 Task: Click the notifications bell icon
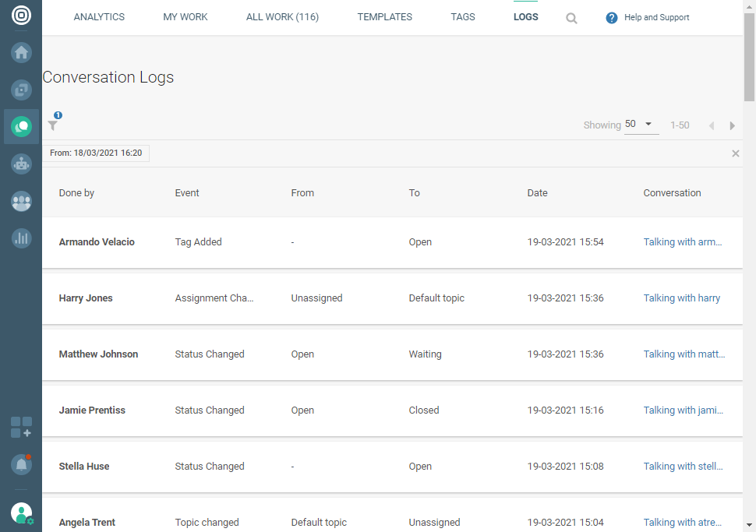click(21, 464)
